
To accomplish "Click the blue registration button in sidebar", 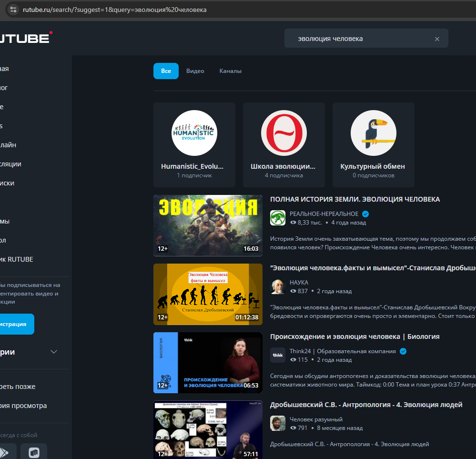I will (x=17, y=324).
